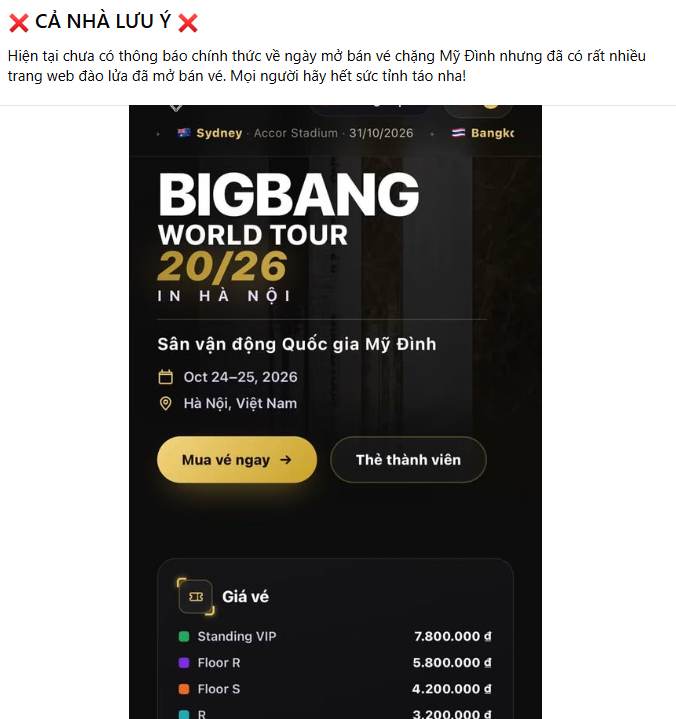Image resolution: width=676 pixels, height=719 pixels.
Task: Click the Floor S price 4.200.000 đ
Action: tap(452, 689)
